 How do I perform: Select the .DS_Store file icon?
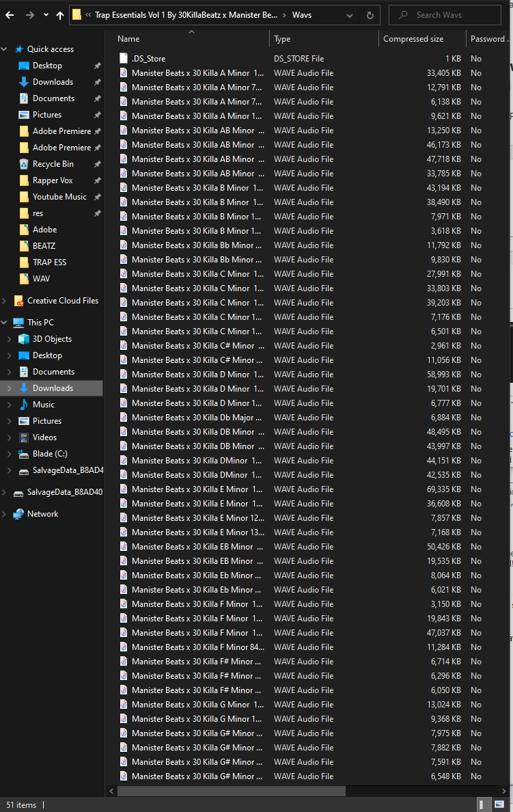point(123,59)
